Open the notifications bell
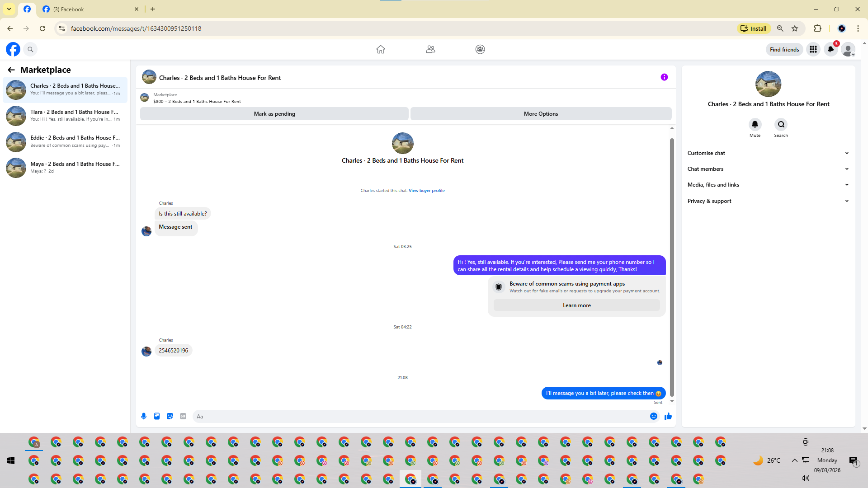Viewport: 868px width, 488px height. [831, 49]
